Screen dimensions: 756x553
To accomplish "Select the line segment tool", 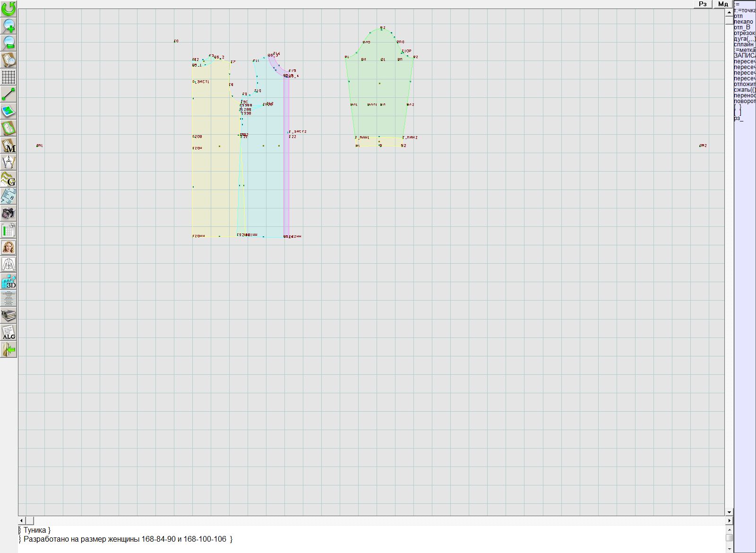I will point(9,94).
